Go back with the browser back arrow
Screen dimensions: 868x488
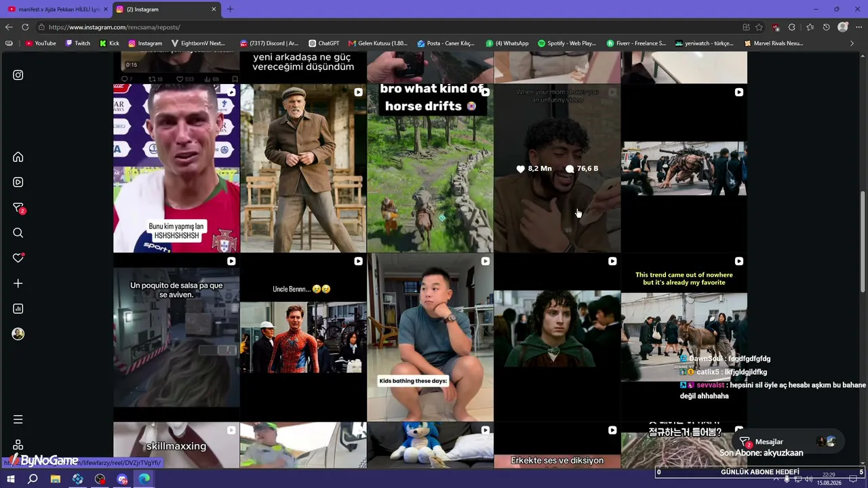click(9, 27)
